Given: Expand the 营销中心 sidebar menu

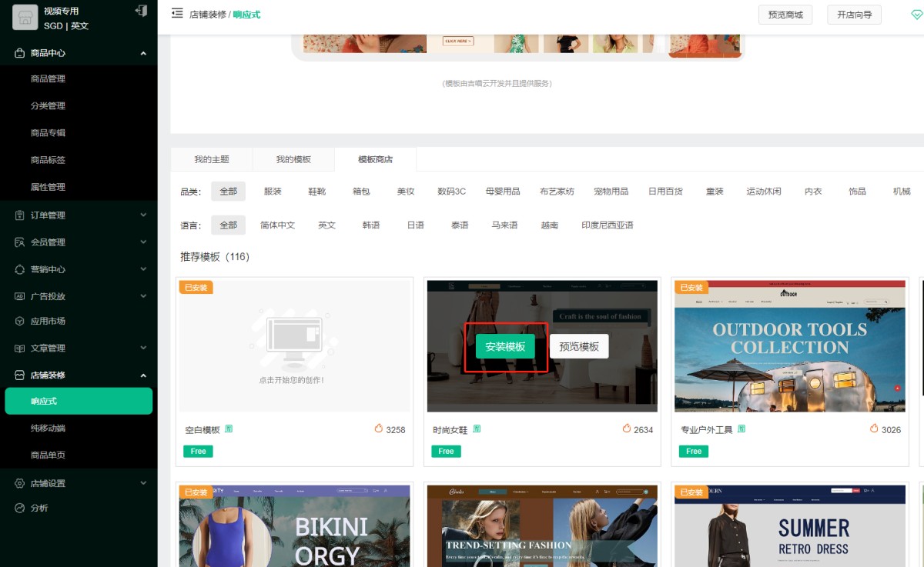Looking at the screenshot, I should (143, 269).
